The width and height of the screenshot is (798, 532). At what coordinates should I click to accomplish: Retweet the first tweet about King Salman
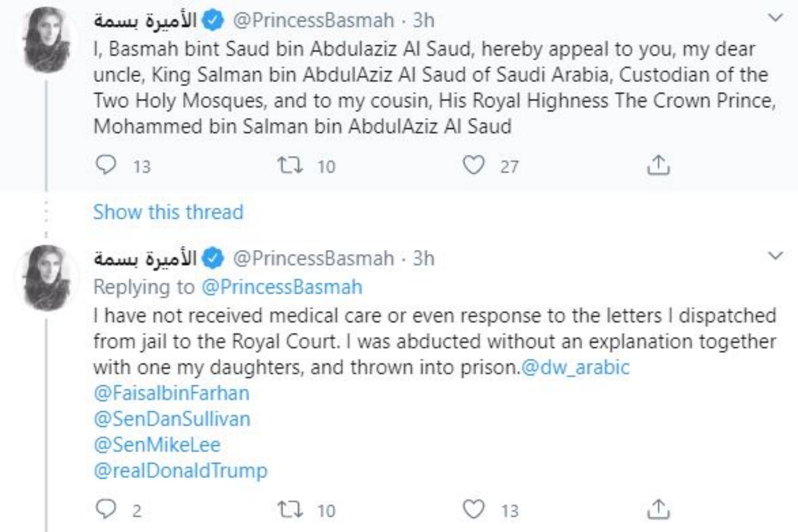pos(289,166)
